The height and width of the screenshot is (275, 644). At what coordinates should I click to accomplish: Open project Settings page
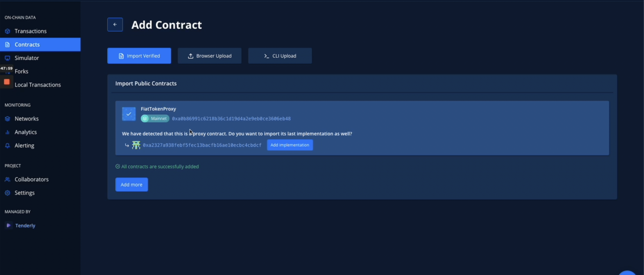coord(40,193)
